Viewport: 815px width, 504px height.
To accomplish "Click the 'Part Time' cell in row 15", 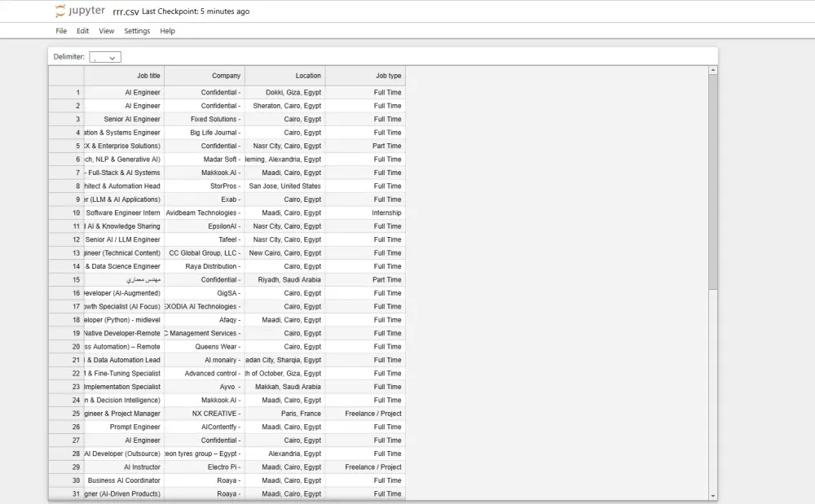I will pos(365,280).
